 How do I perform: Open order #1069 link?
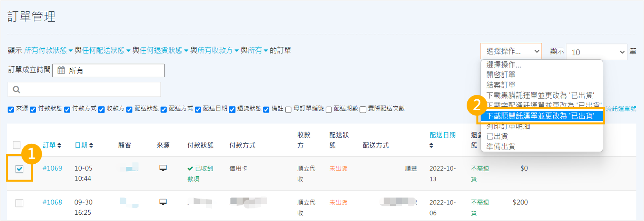(x=52, y=168)
